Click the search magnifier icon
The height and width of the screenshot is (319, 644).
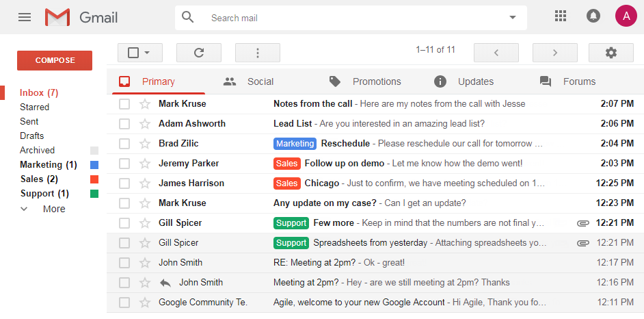coord(188,17)
